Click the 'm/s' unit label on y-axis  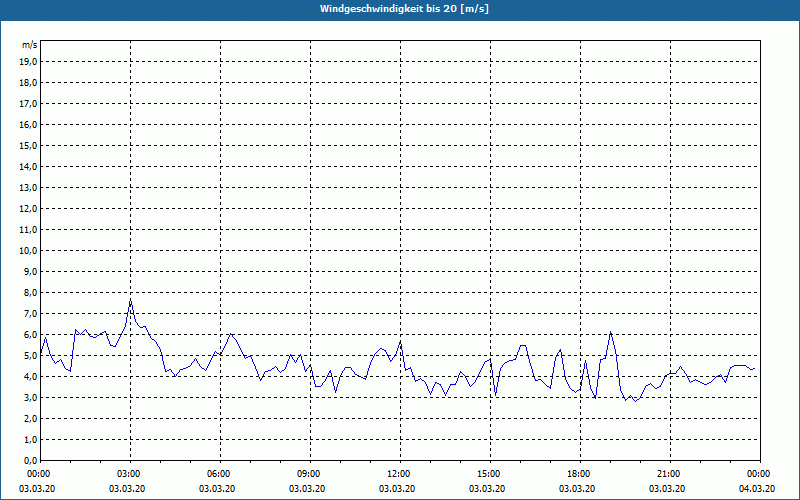pos(30,45)
